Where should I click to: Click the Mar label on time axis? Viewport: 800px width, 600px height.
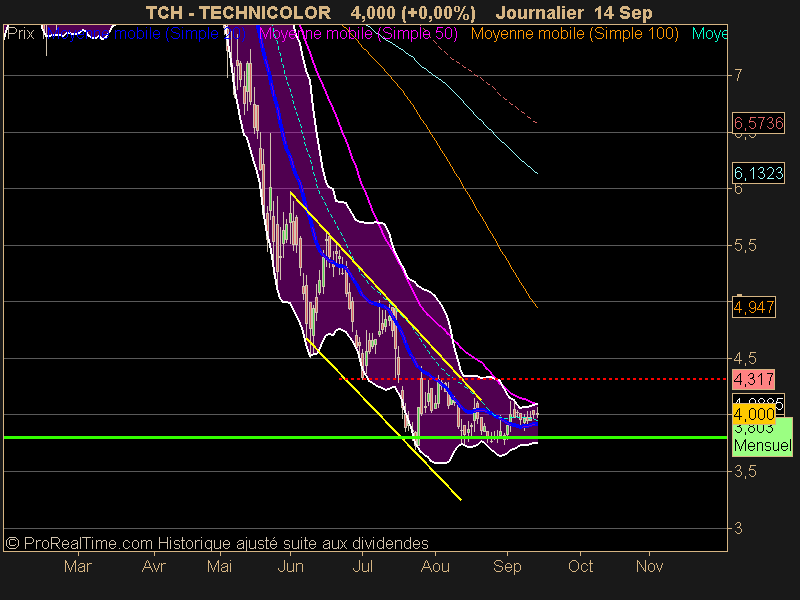pyautogui.click(x=78, y=566)
